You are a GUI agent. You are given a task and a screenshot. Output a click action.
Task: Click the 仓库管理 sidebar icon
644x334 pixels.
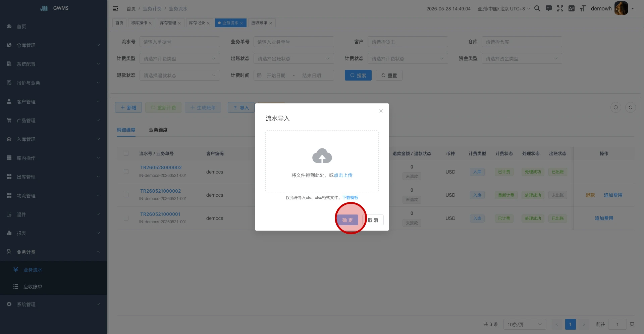(9, 45)
